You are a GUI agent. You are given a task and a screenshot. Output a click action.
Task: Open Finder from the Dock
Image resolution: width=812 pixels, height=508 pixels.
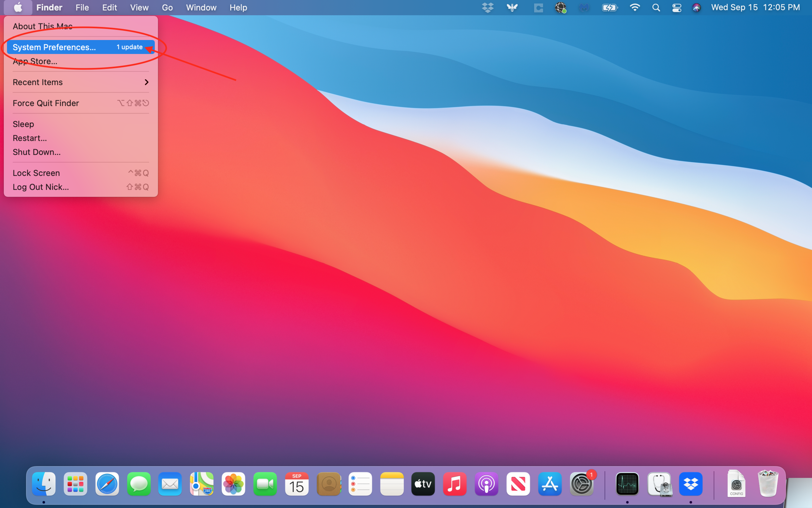click(x=44, y=484)
